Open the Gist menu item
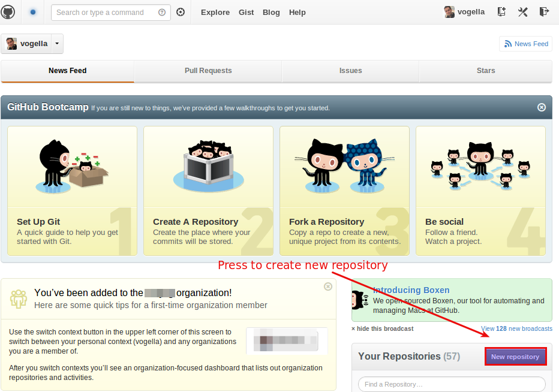The height and width of the screenshot is (392, 559). [247, 13]
